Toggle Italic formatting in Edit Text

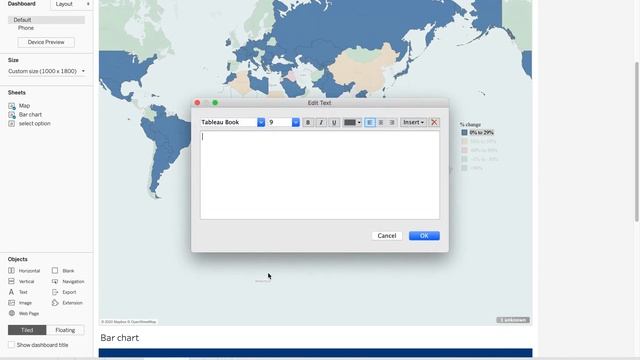[x=321, y=122]
